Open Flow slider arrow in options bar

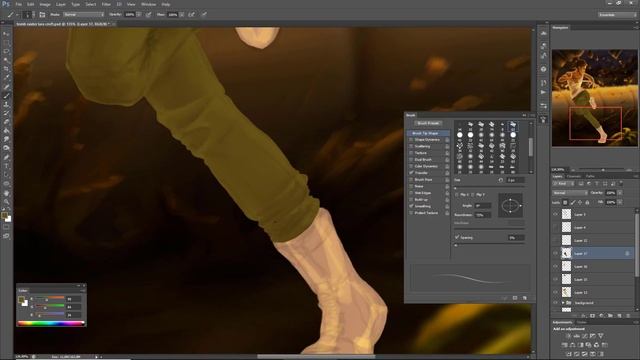click(x=182, y=14)
